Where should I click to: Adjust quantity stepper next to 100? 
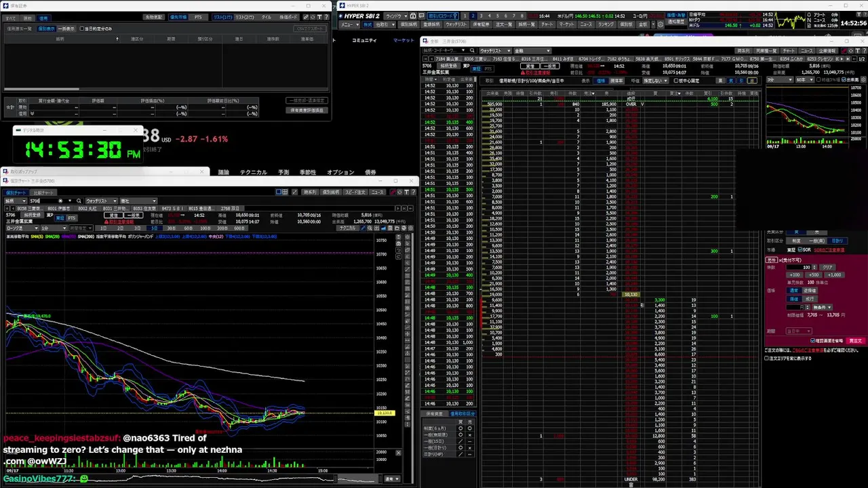(x=814, y=267)
